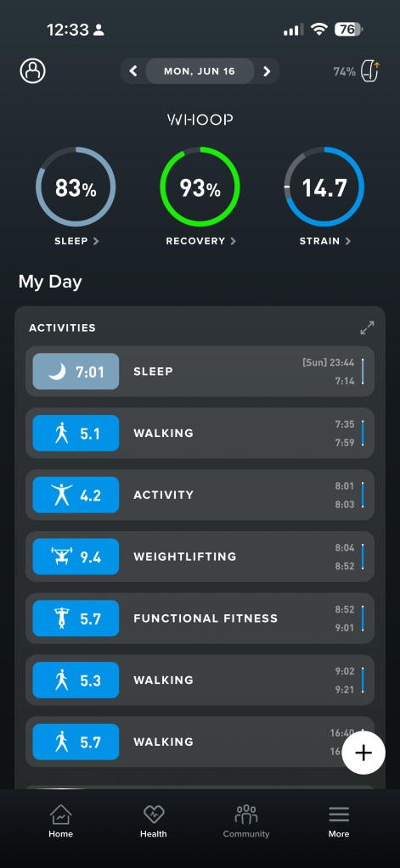Expand STRAIN details via chevron label

(324, 241)
